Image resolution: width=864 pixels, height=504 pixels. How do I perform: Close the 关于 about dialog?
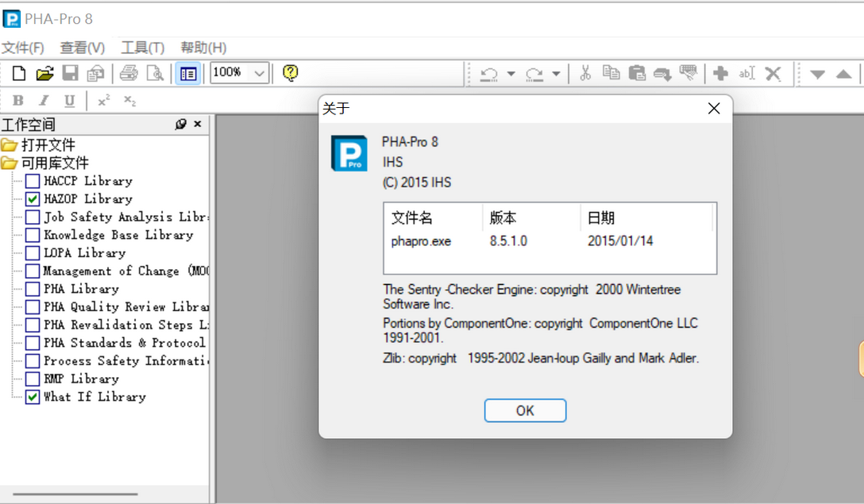[714, 109]
